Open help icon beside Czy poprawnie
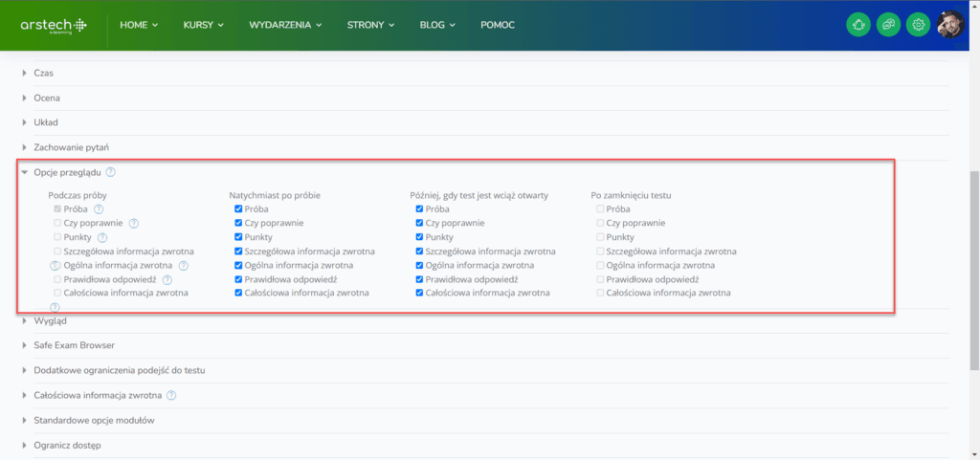This screenshot has width=980, height=460. pyautogui.click(x=133, y=224)
